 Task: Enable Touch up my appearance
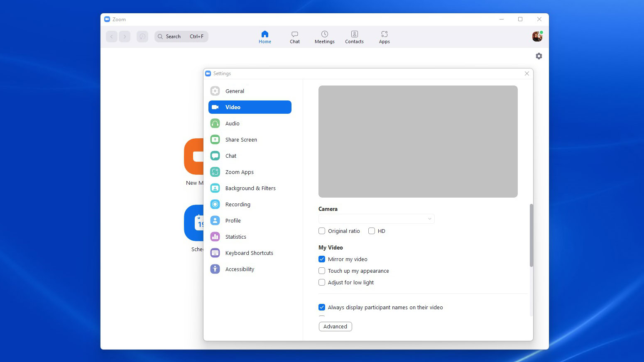(x=322, y=271)
